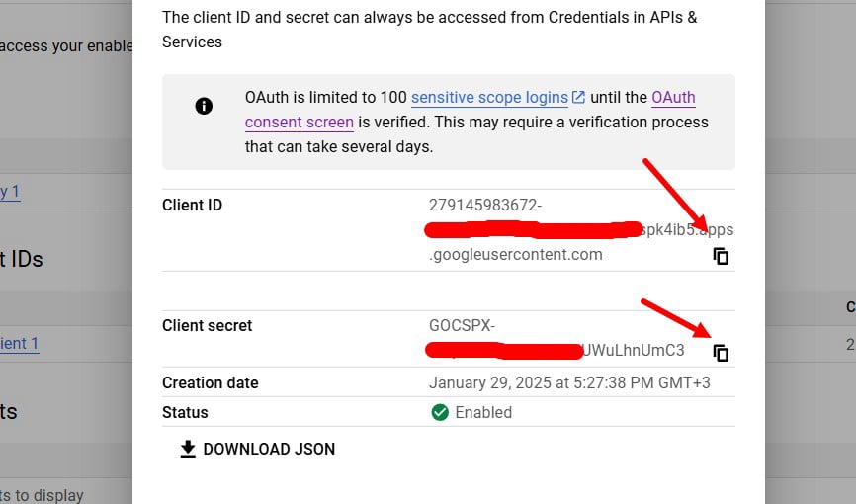Open the partially hidden 'y 1' link
Image resolution: width=856 pixels, height=504 pixels.
(x=10, y=192)
